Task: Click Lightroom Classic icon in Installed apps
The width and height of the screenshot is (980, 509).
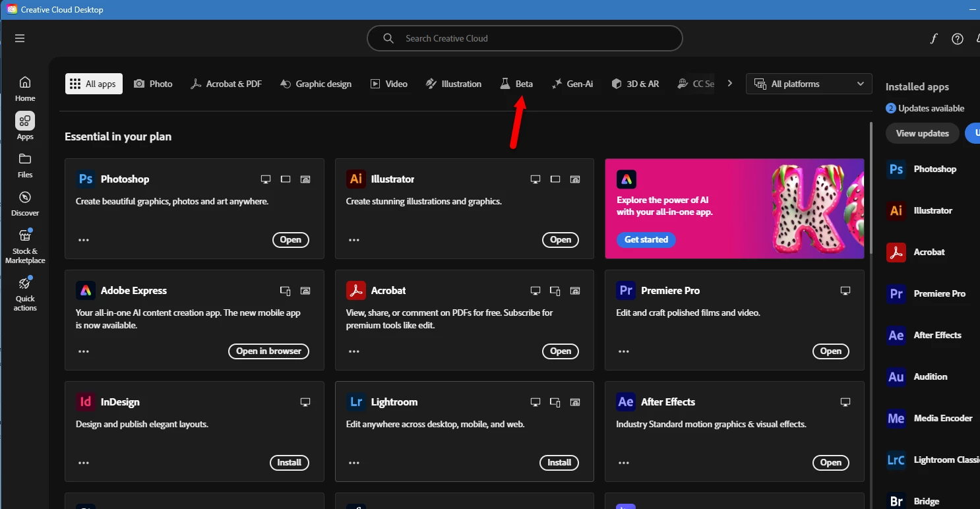Action: [x=896, y=460]
